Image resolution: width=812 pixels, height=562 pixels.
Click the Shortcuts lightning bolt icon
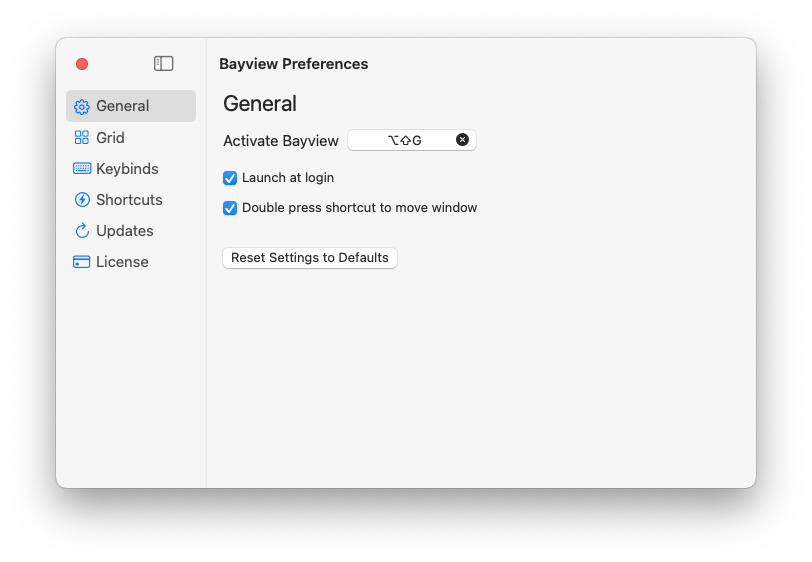pos(82,200)
